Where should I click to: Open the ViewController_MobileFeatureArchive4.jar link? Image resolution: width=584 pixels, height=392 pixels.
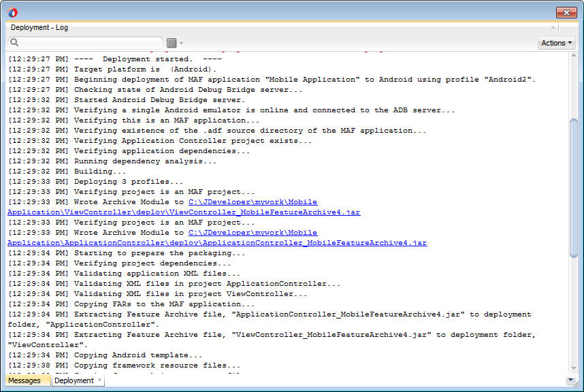[184, 212]
